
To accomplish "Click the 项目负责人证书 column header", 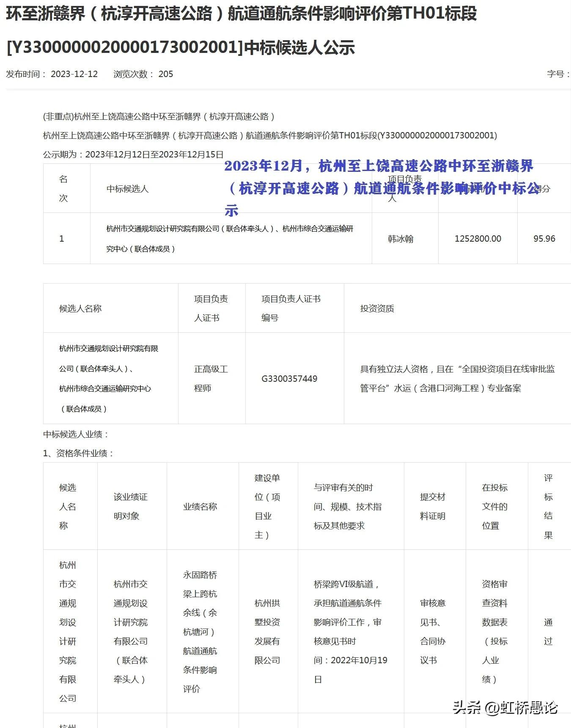I will pos(211,308).
